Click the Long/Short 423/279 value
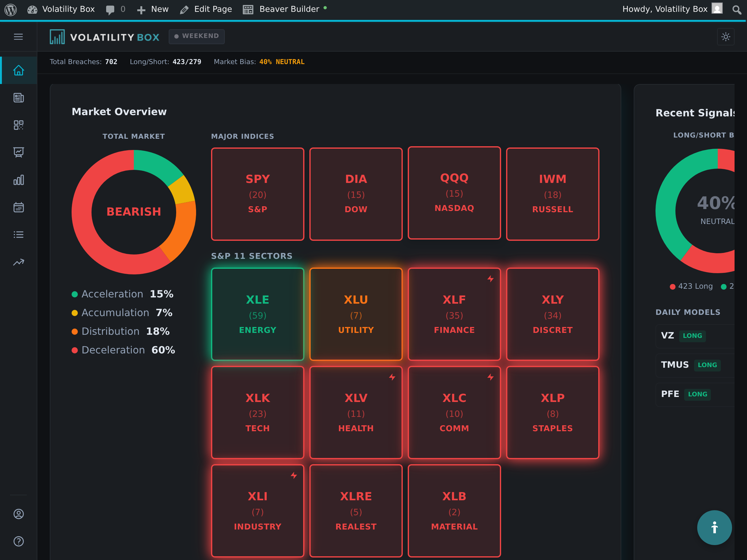This screenshot has width=747, height=560. [187, 62]
